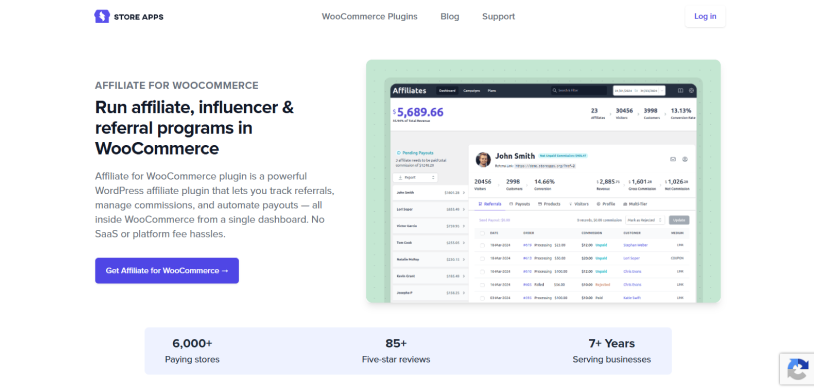Switch to the Products tab
Screen dimensions: 814x390
549,204
